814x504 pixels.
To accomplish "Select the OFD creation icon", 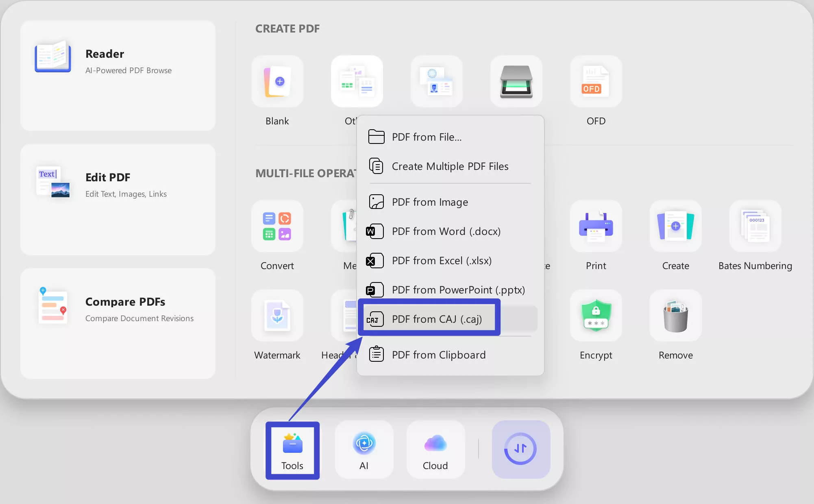I will (595, 81).
